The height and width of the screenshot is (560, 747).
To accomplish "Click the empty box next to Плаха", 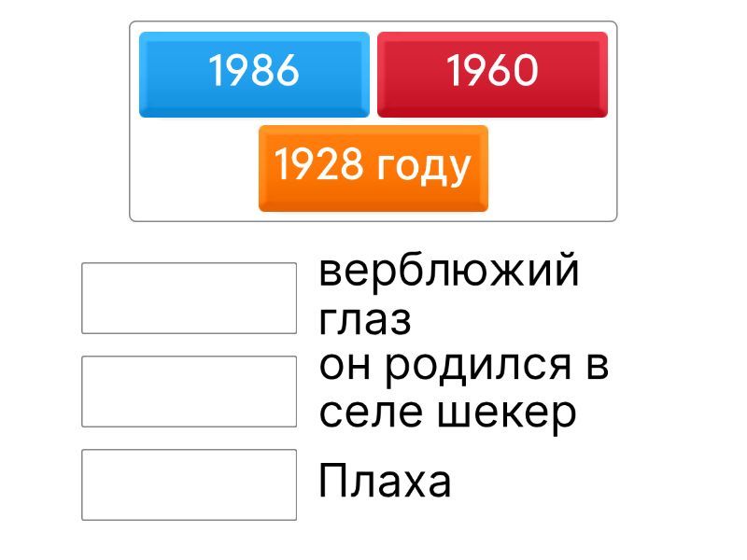I will coord(189,484).
